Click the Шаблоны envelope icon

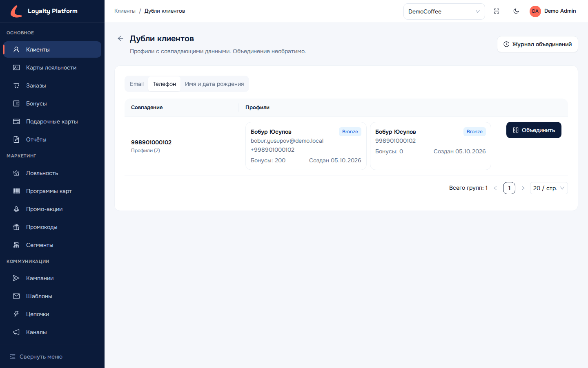[x=16, y=296]
